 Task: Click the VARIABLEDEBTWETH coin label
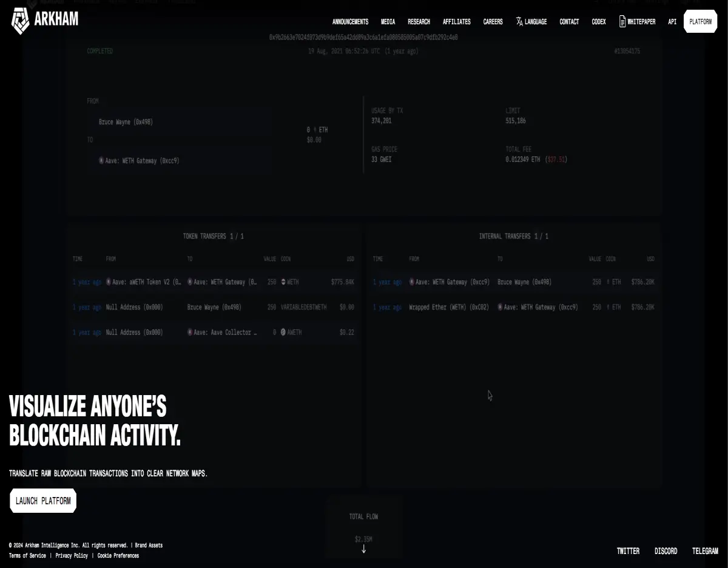coord(303,307)
